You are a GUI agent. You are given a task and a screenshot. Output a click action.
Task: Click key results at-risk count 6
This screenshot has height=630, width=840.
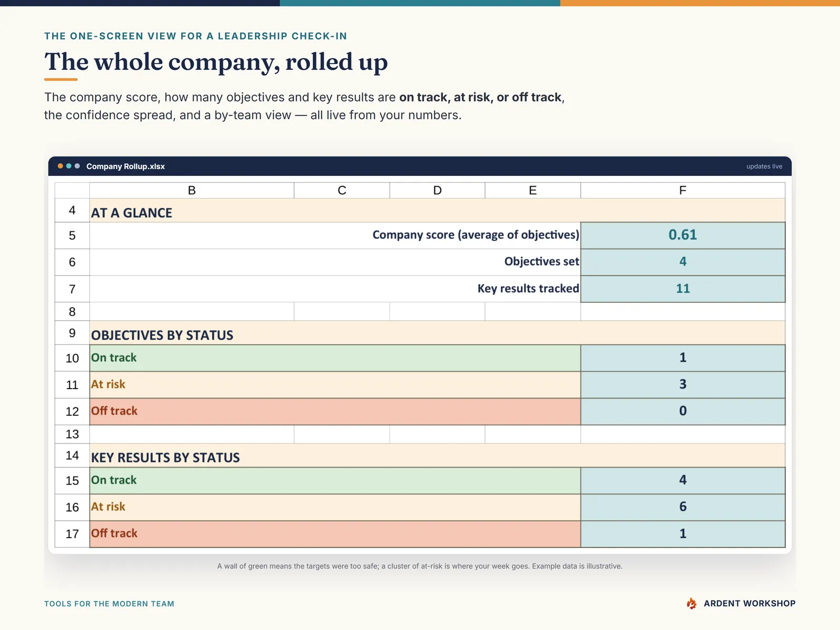coord(683,507)
